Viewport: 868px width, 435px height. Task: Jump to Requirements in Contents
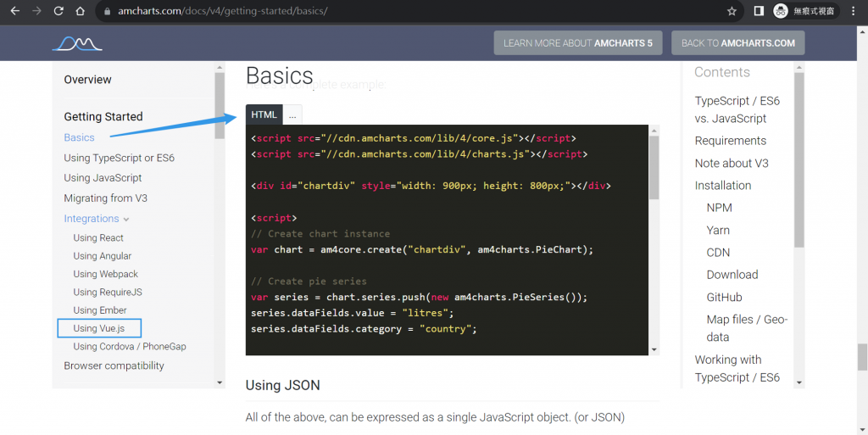tap(731, 141)
